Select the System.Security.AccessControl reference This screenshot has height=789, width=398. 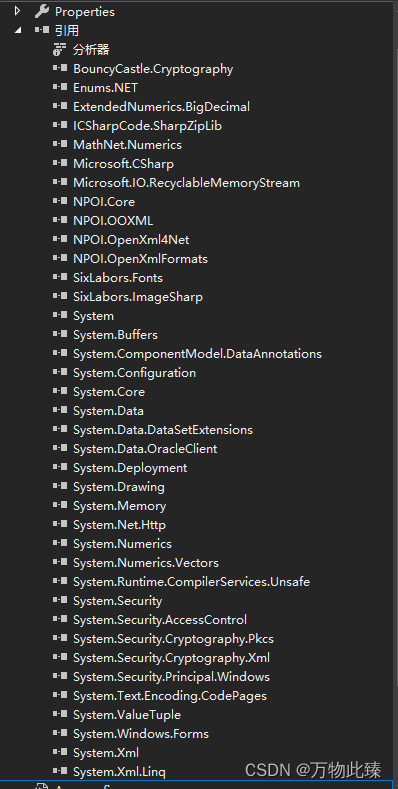[160, 620]
